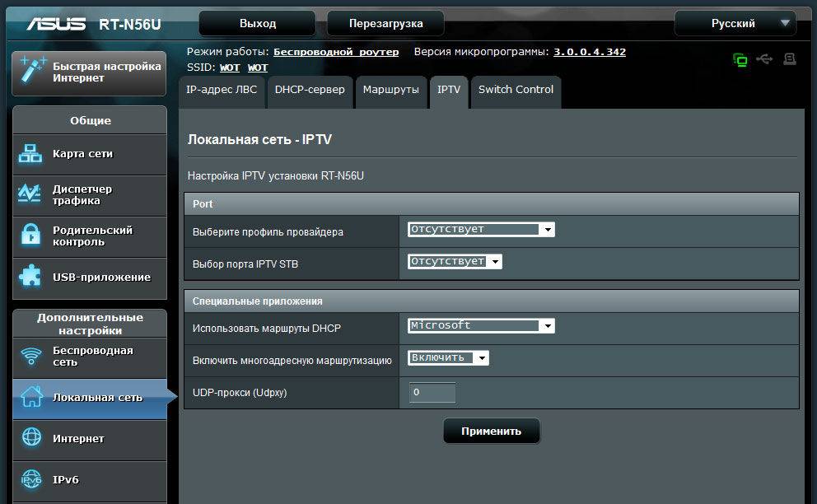Screen dimensions: 817x504
Task: Open the USB application puzzle icon
Action: 30,277
